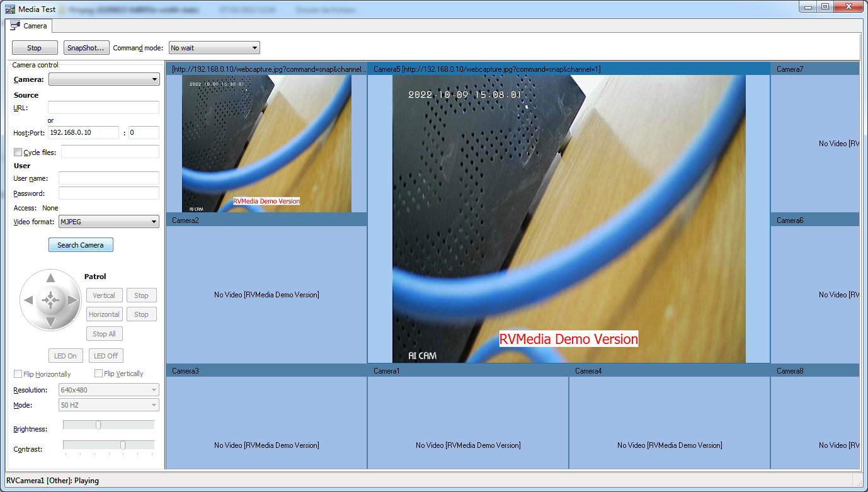Click the PTZ up arrow

(x=51, y=278)
